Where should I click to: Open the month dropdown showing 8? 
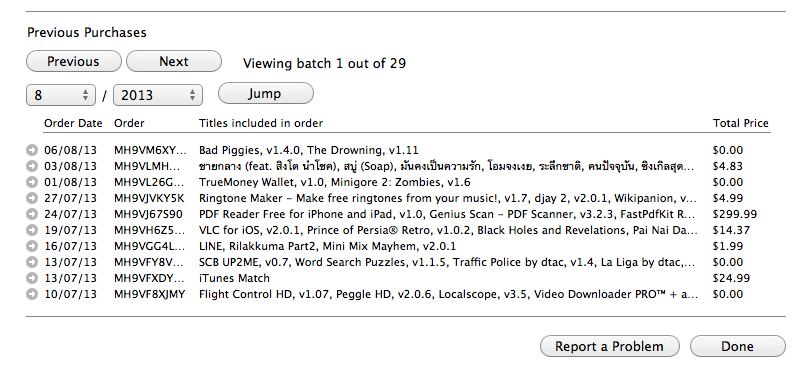point(61,95)
